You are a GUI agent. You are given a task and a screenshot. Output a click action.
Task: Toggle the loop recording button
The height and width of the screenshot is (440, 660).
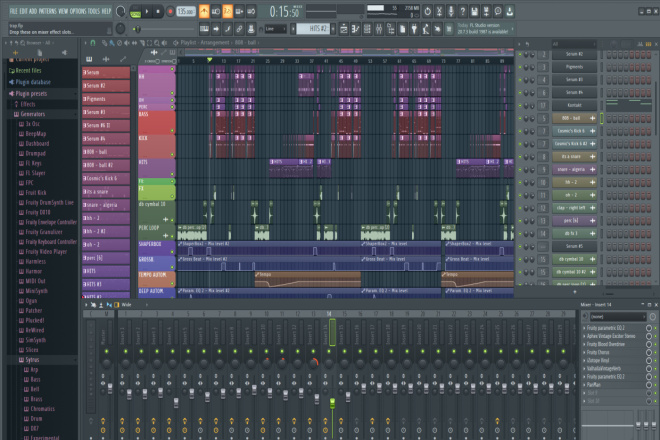251,12
